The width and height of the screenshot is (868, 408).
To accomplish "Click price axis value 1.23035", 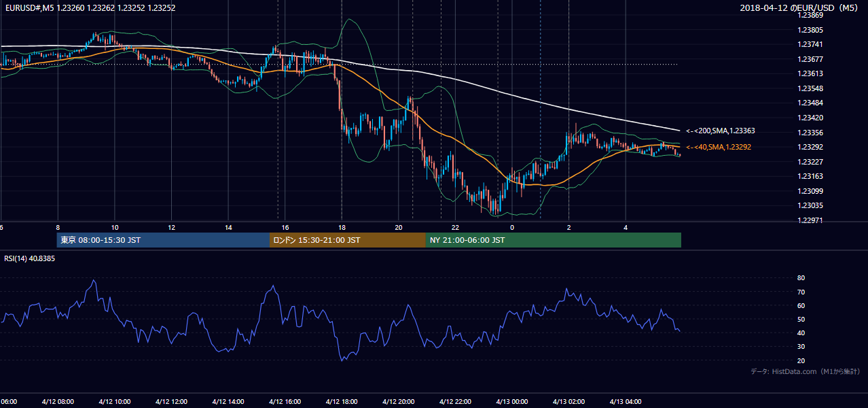I will click(x=810, y=205).
